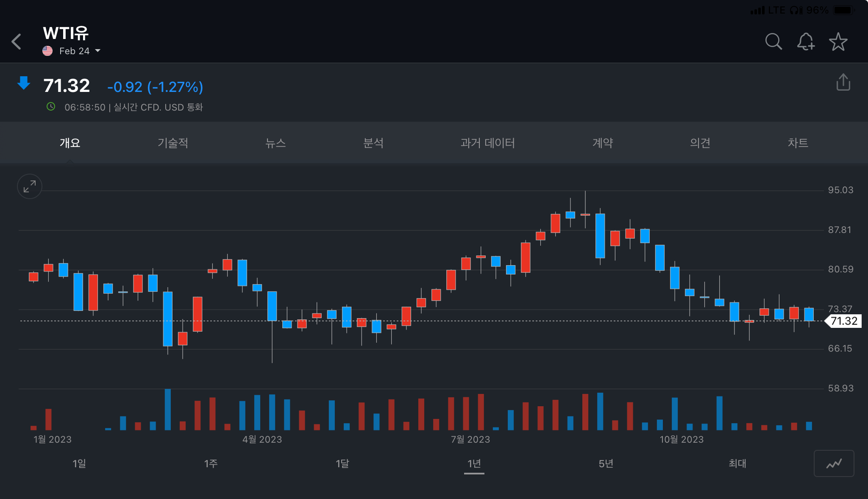The width and height of the screenshot is (868, 499).
Task: Open the 분석 tab
Action: click(x=373, y=143)
